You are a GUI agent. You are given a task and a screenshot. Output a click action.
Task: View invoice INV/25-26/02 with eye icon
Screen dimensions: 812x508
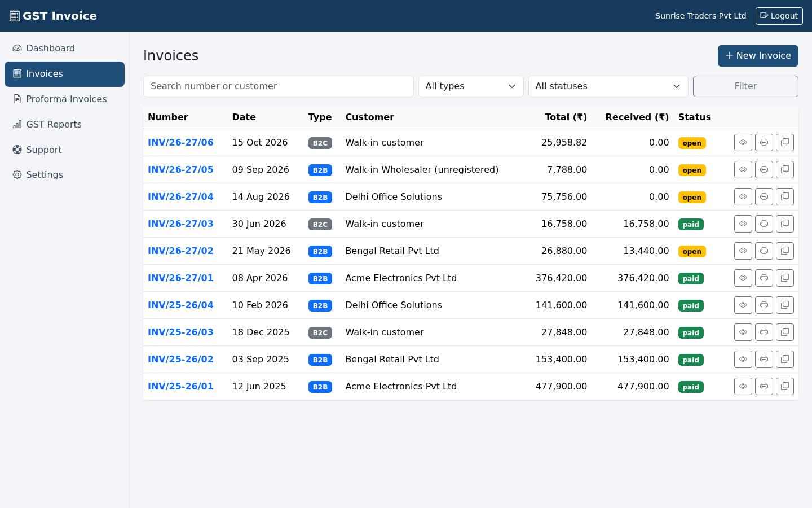click(743, 360)
